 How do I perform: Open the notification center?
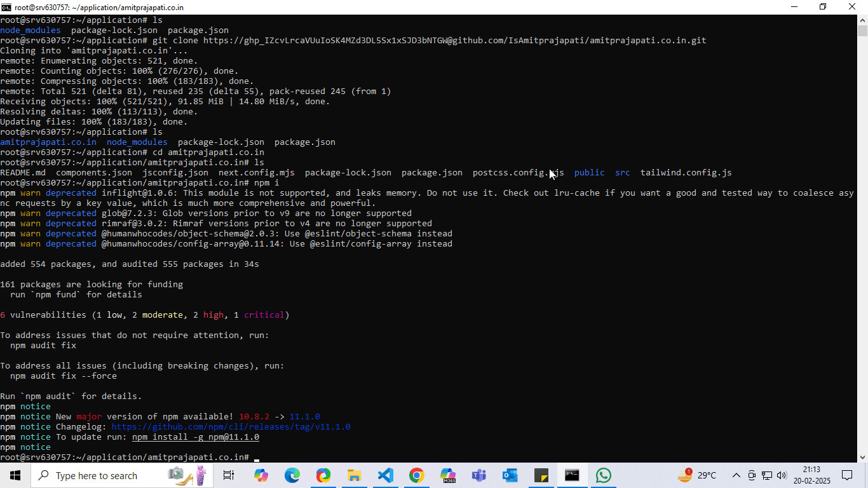point(846,475)
